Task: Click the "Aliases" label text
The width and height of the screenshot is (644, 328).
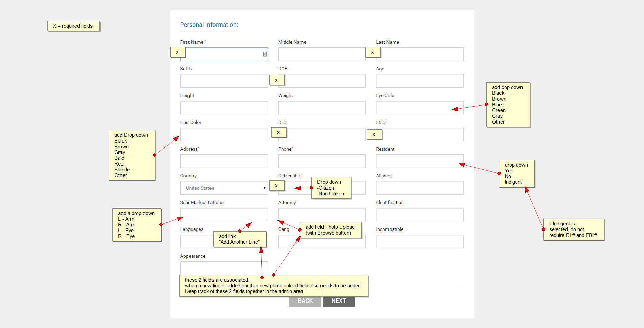Action: (384, 176)
